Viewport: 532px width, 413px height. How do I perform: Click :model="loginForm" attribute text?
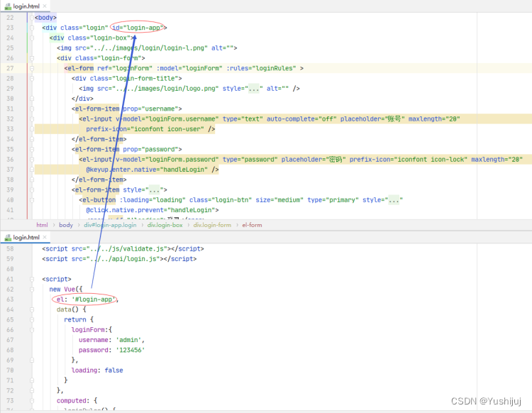(189, 68)
